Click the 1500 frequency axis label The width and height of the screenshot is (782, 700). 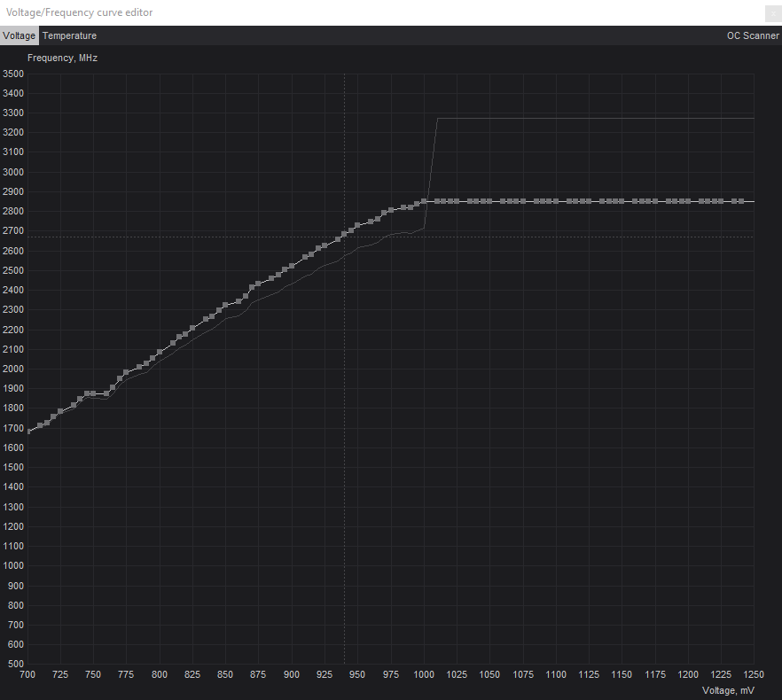pyautogui.click(x=13, y=467)
